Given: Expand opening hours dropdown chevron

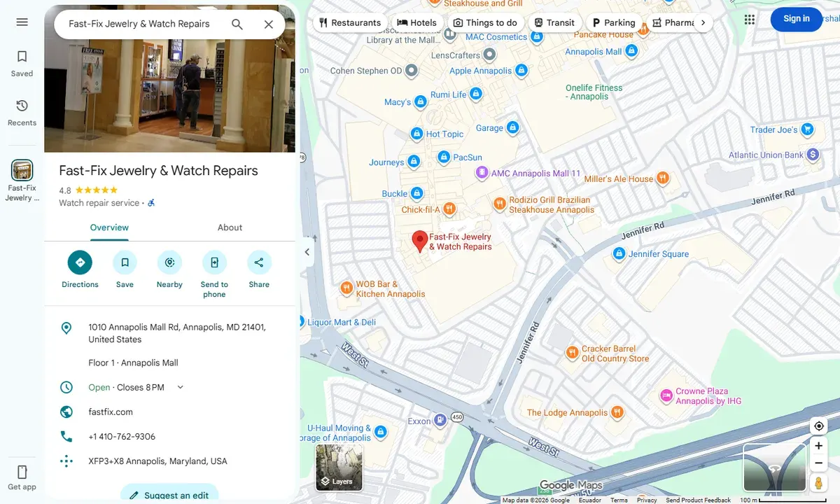Looking at the screenshot, I should tap(180, 387).
